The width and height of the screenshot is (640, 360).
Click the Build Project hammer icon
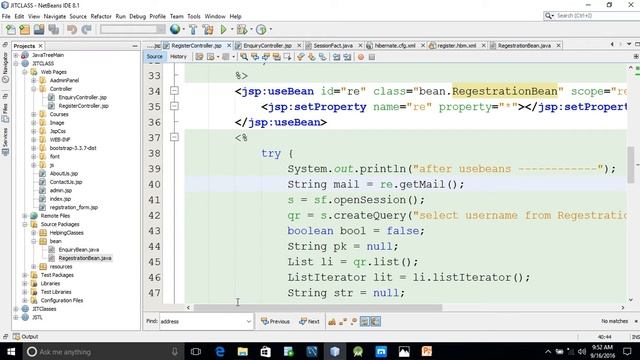tap(193, 29)
